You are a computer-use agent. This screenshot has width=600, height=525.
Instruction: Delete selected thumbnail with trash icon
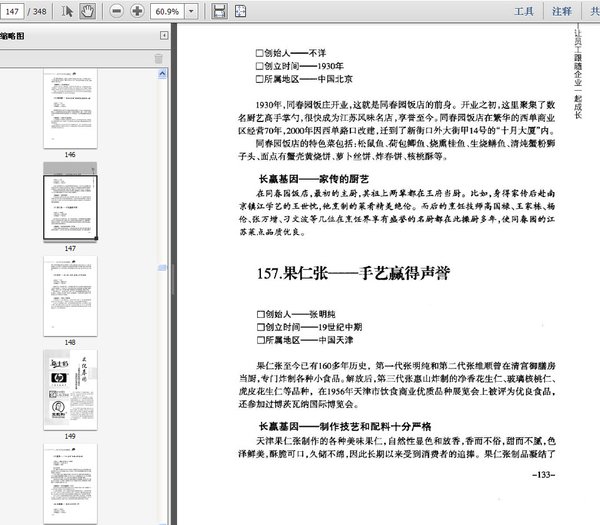coord(157,59)
